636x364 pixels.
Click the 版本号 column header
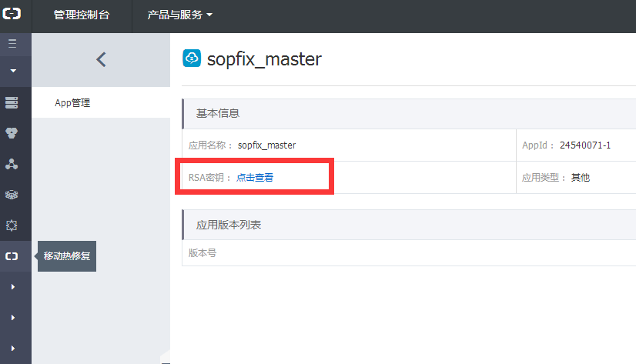pos(203,253)
